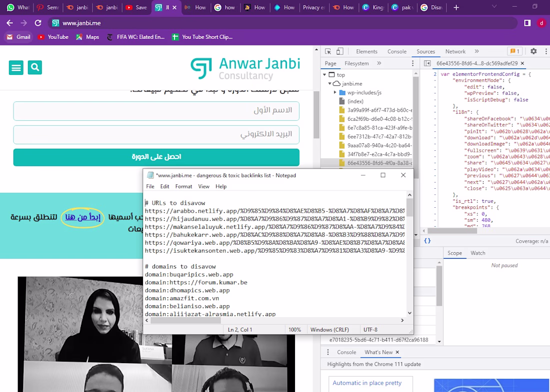Viewport: 550px width, 392px height.
Task: Open the Notepad Help menu
Action: click(x=220, y=186)
